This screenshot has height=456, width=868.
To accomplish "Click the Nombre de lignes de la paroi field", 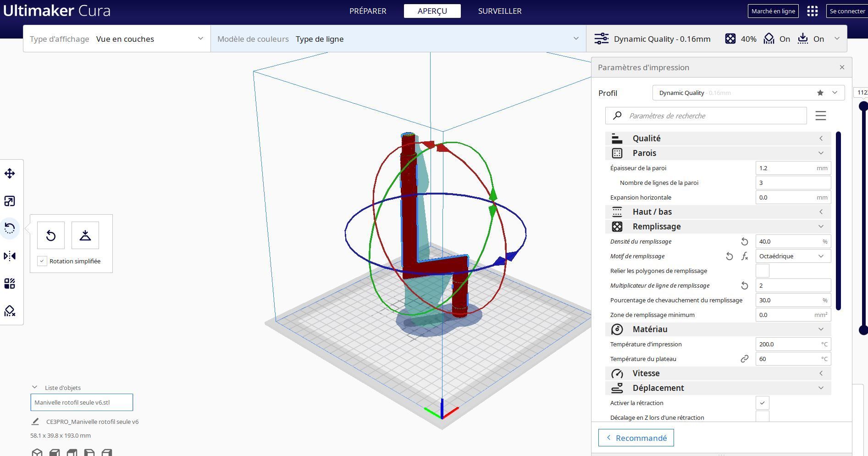I will click(793, 183).
